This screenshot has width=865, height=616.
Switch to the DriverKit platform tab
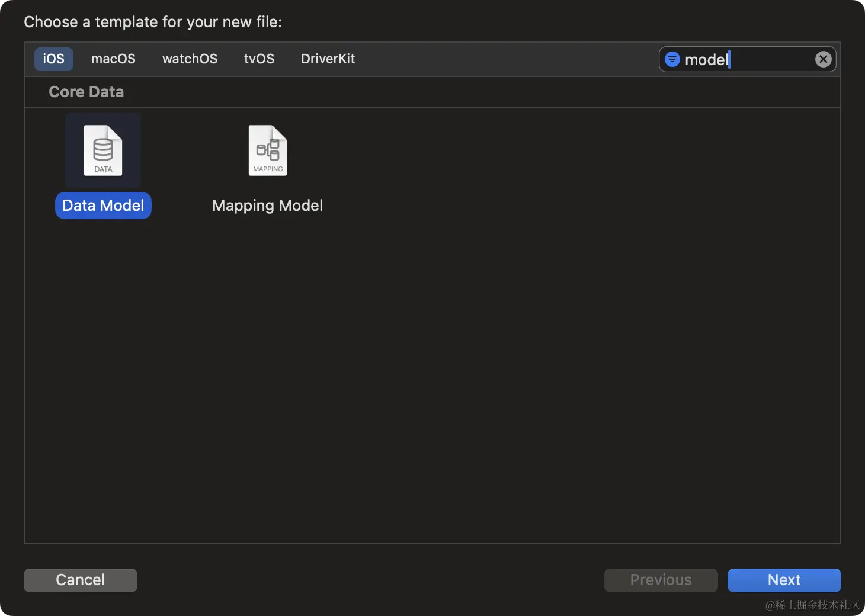(x=328, y=59)
